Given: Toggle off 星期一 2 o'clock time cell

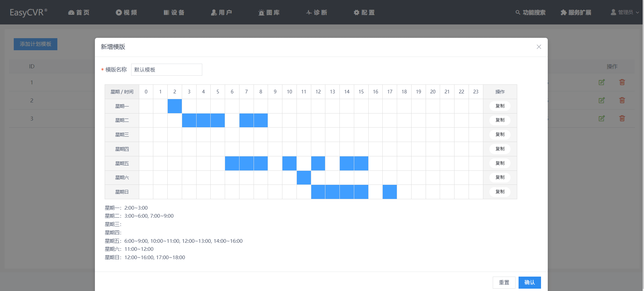Looking at the screenshot, I should point(175,106).
